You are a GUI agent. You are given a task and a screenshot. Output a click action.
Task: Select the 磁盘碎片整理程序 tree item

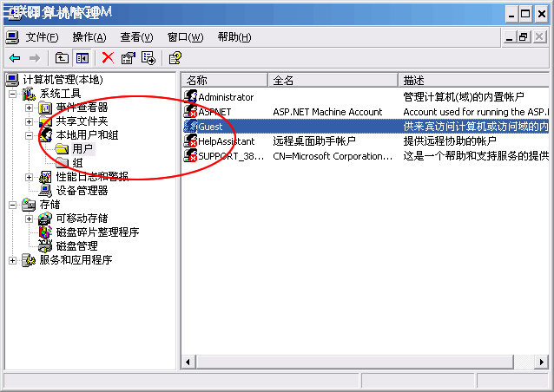[97, 232]
